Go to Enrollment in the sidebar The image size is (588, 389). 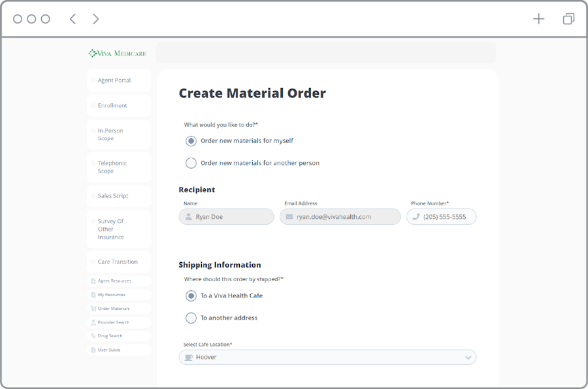click(x=112, y=105)
